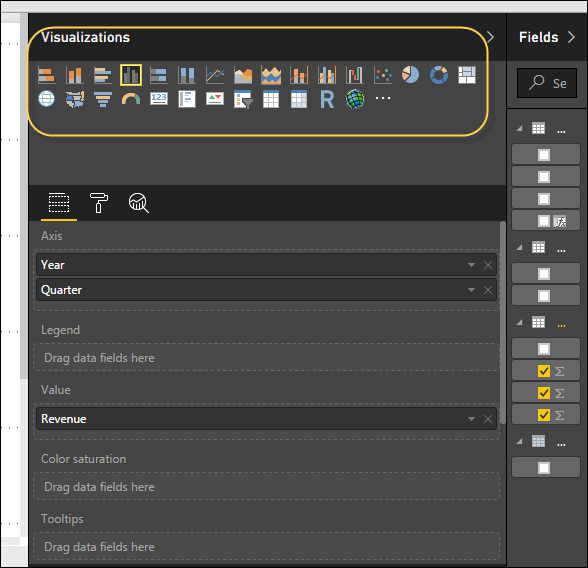Viewport: 588px width, 568px height.
Task: Select the card visual with 123
Action: pyautogui.click(x=159, y=99)
